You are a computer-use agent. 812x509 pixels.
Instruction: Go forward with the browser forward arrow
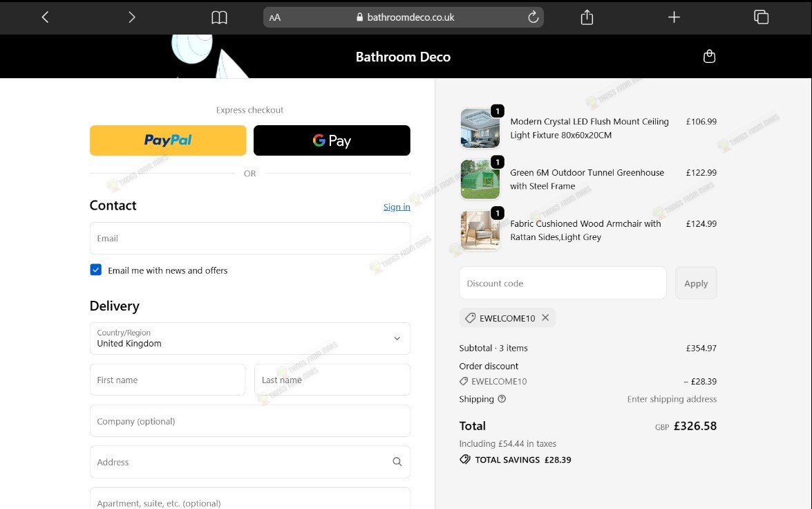(x=131, y=17)
